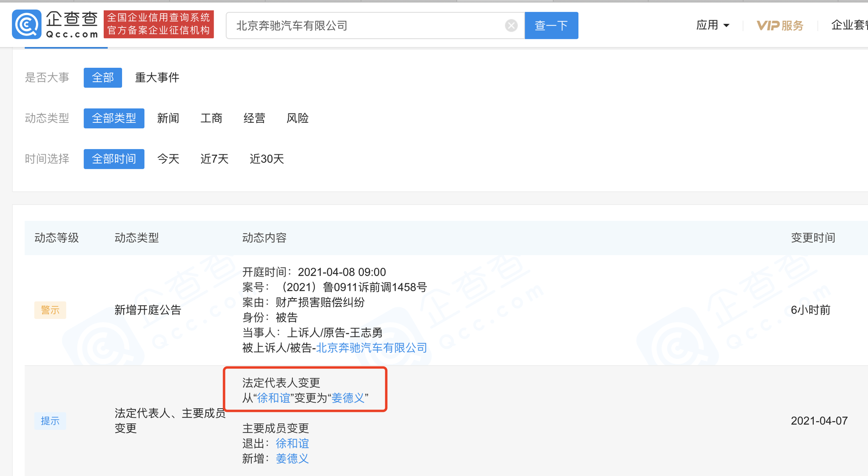
Task: Open the 应用 dropdown menu
Action: click(712, 25)
